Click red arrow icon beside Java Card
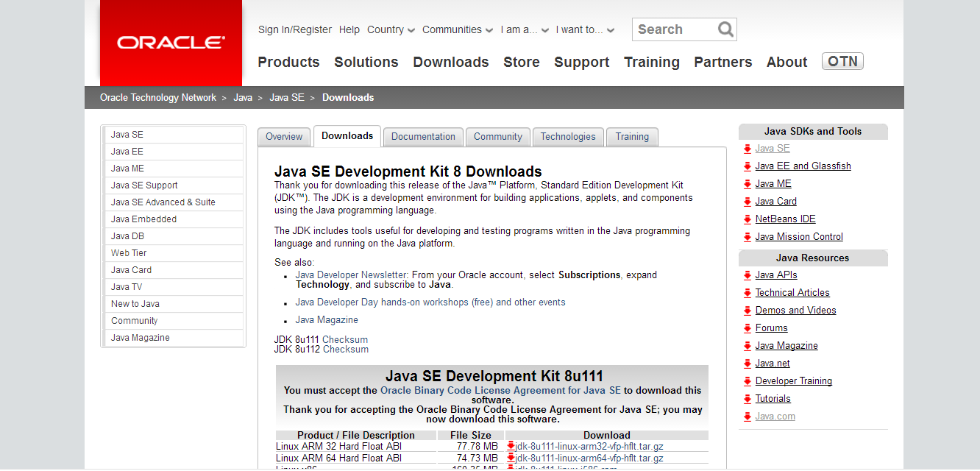Screen dimensions: 980x471 coord(748,202)
